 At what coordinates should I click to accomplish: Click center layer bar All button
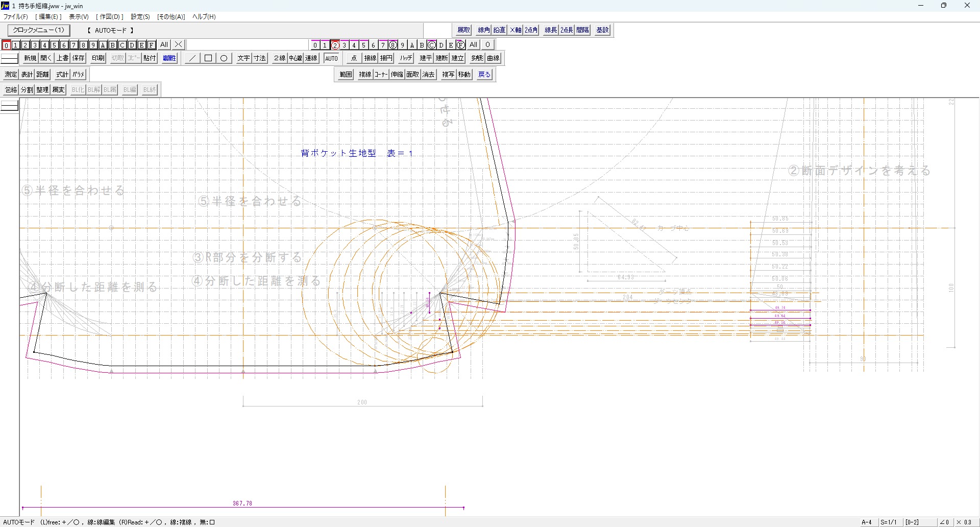pos(474,45)
